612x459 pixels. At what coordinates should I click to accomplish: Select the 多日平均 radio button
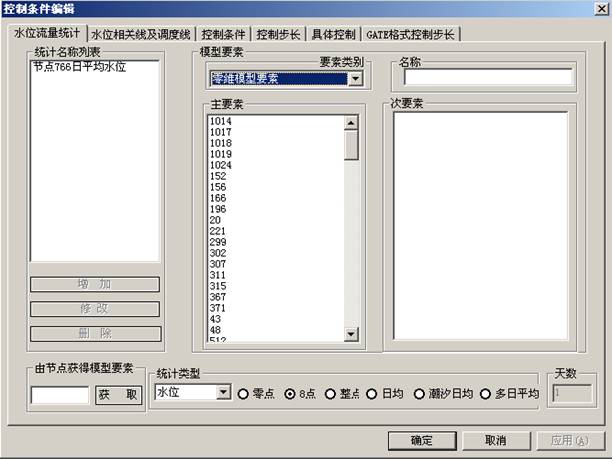[x=487, y=394]
